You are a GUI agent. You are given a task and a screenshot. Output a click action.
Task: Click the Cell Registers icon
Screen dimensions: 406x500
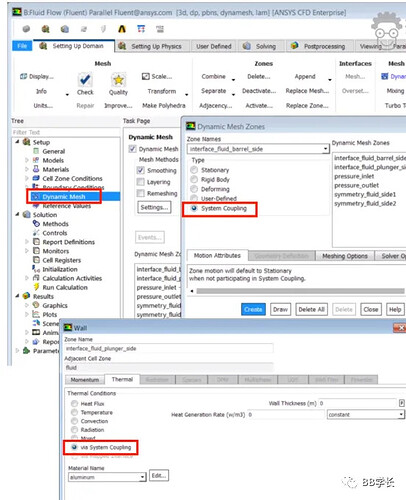(x=36, y=259)
